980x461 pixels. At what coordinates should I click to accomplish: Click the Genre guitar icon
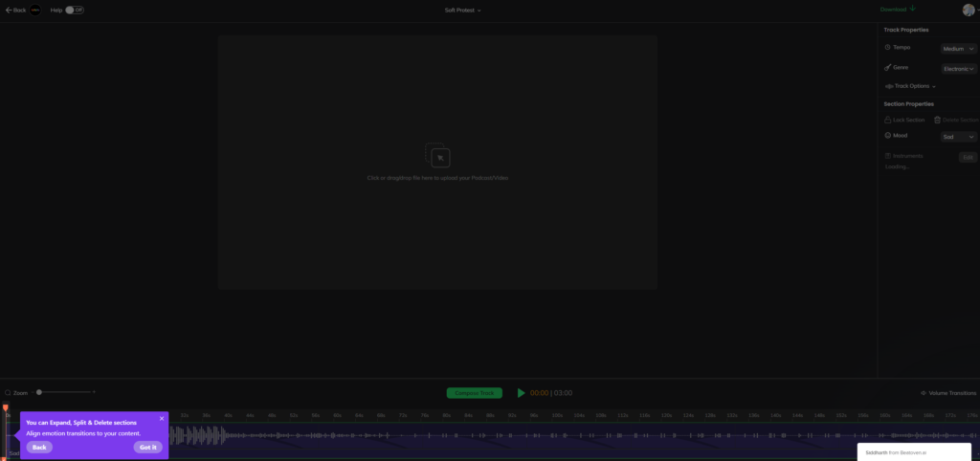887,68
